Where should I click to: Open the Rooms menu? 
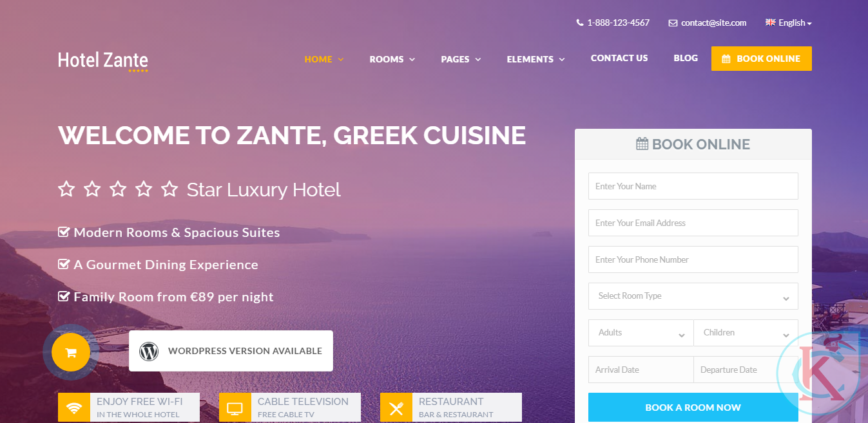coord(392,59)
